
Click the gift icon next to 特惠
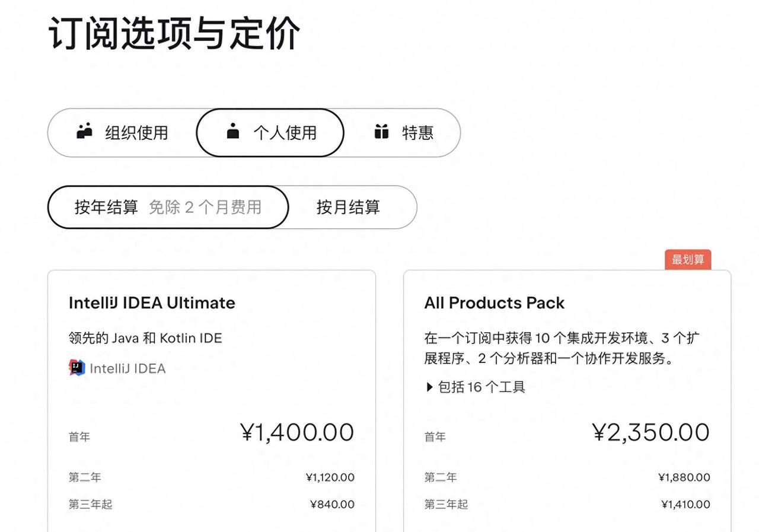(382, 132)
